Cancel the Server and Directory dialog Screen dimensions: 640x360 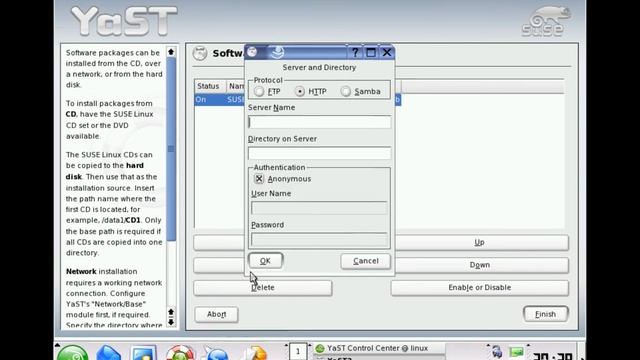(x=365, y=261)
